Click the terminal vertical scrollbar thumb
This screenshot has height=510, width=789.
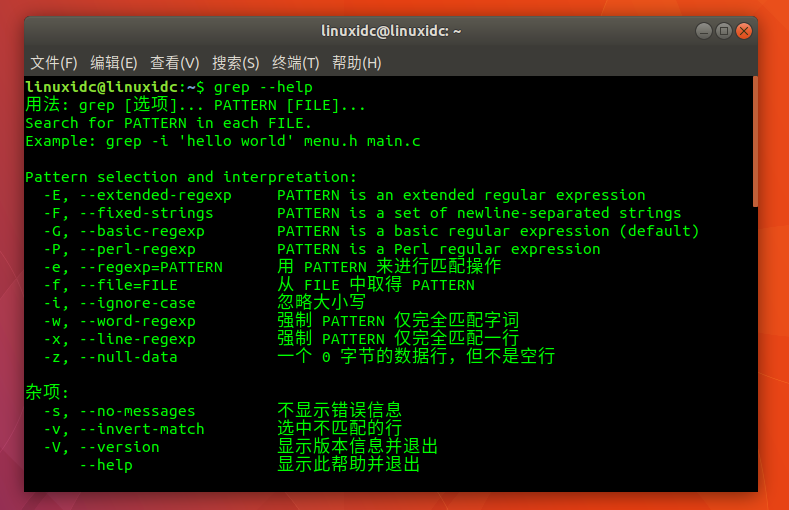coord(755,141)
